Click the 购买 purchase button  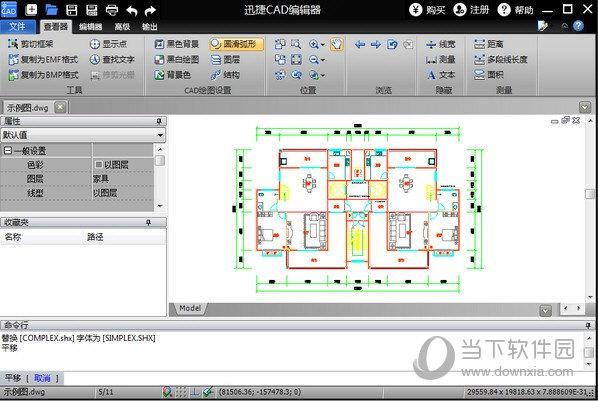point(428,10)
